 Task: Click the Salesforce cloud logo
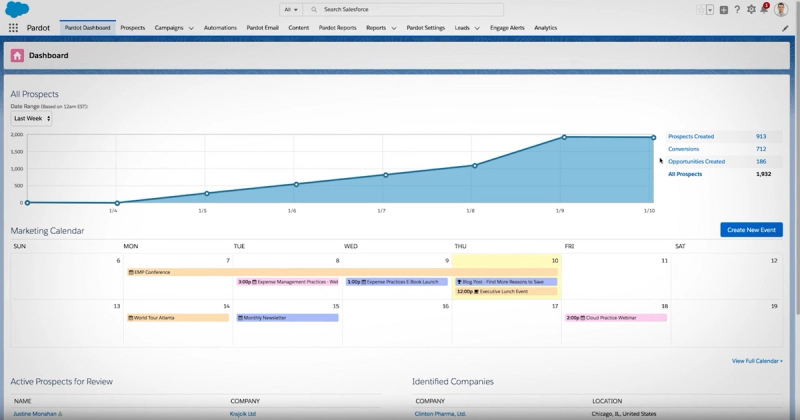[16, 9]
